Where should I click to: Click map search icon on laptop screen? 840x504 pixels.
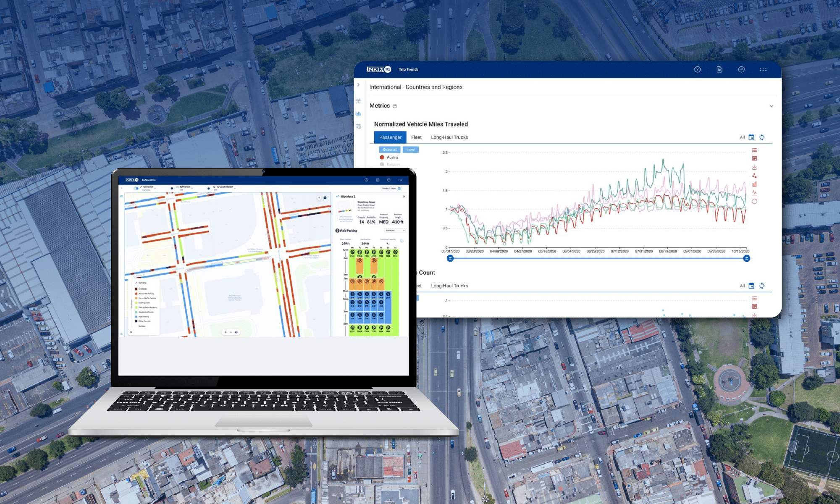[x=319, y=197]
